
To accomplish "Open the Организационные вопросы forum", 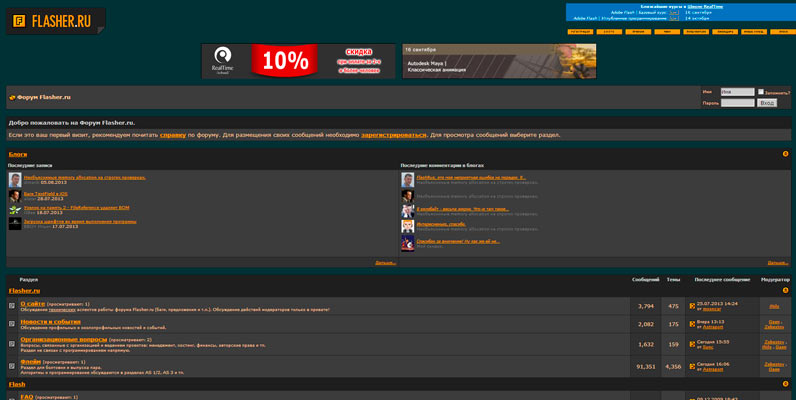I will (63, 339).
